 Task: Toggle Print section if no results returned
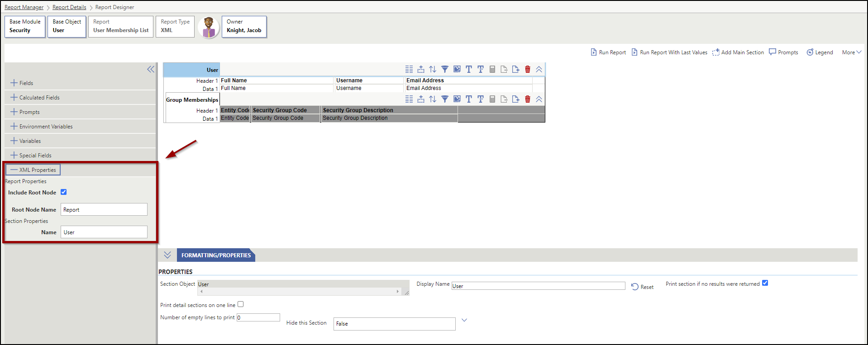tap(765, 283)
